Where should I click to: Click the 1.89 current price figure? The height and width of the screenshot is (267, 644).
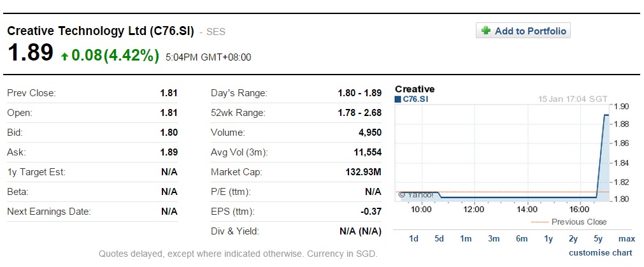[30, 54]
